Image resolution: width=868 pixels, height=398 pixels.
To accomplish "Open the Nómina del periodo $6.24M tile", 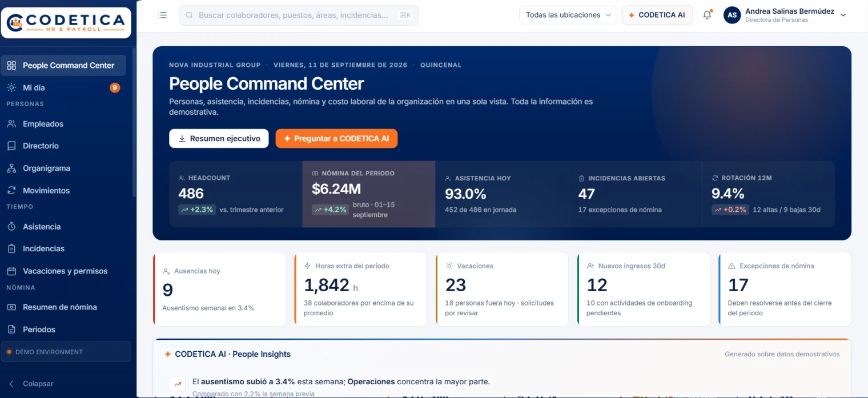I will 368,194.
